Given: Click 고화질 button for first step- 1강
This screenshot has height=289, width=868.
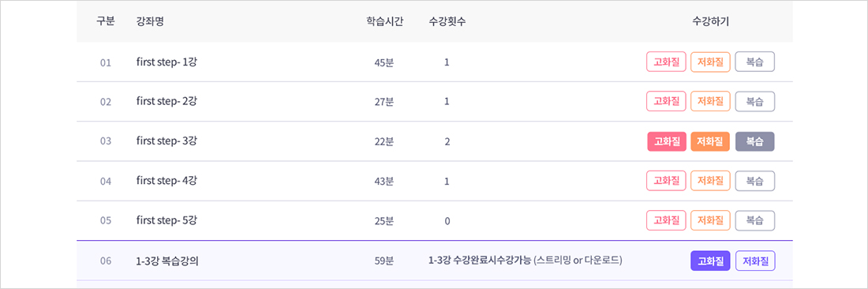Looking at the screenshot, I should pos(667,62).
